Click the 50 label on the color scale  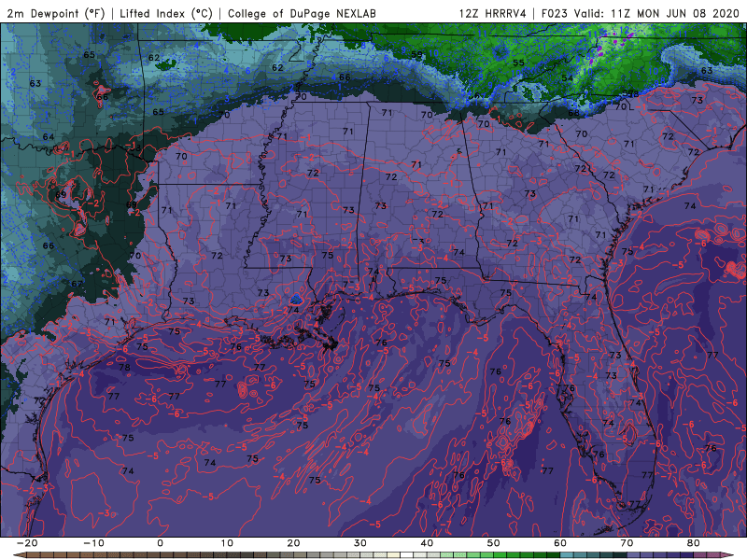pos(494,543)
